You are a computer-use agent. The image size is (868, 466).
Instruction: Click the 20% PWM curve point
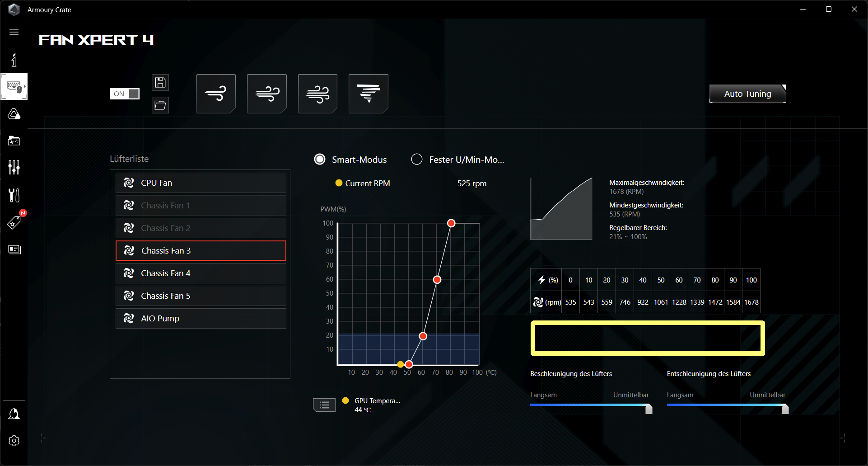[x=423, y=336]
